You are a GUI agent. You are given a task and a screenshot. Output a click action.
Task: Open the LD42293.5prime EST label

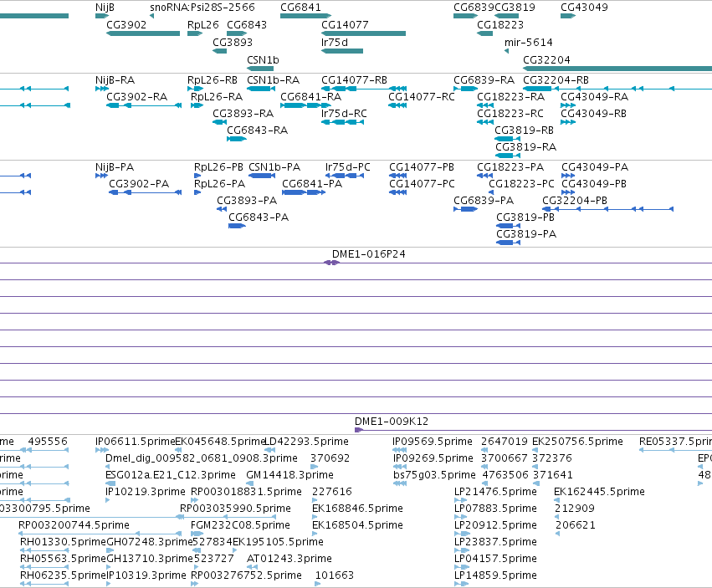click(306, 442)
